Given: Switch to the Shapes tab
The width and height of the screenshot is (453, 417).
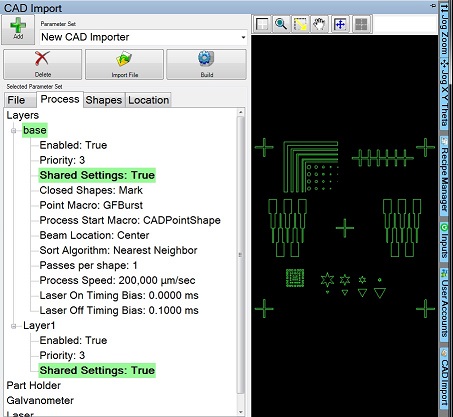Looking at the screenshot, I should pyautogui.click(x=104, y=100).
